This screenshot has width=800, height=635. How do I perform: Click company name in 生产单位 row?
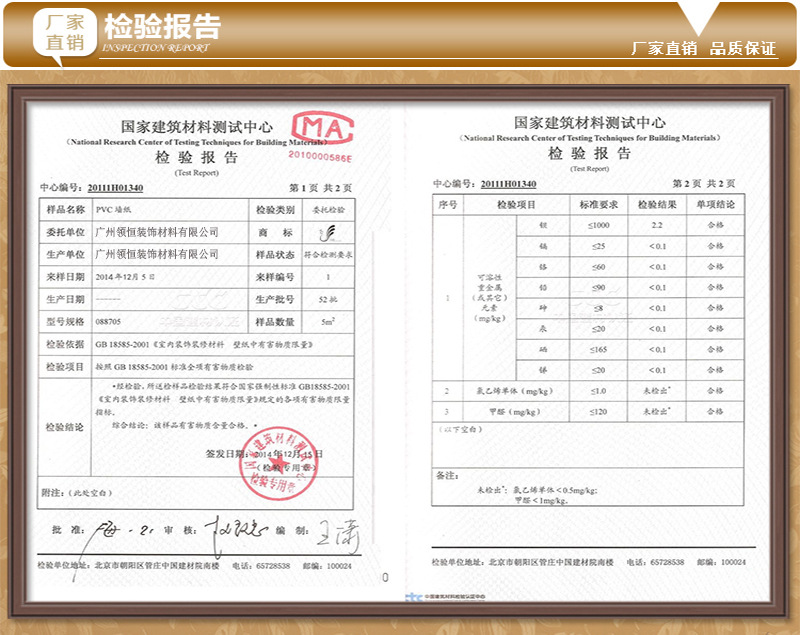click(157, 254)
